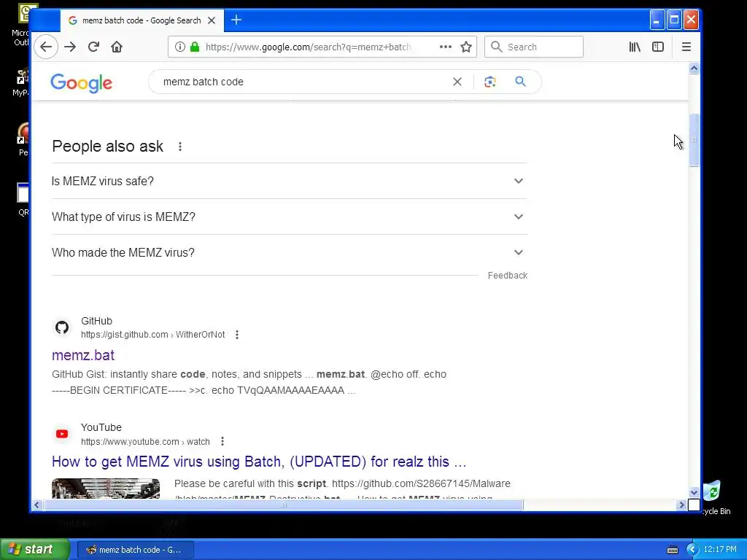Open People also ask options menu
This screenshot has width=747, height=560.
(180, 147)
